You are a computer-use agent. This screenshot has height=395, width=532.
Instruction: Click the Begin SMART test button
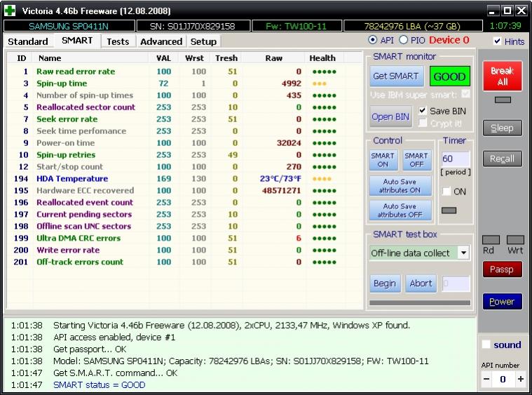pyautogui.click(x=385, y=283)
